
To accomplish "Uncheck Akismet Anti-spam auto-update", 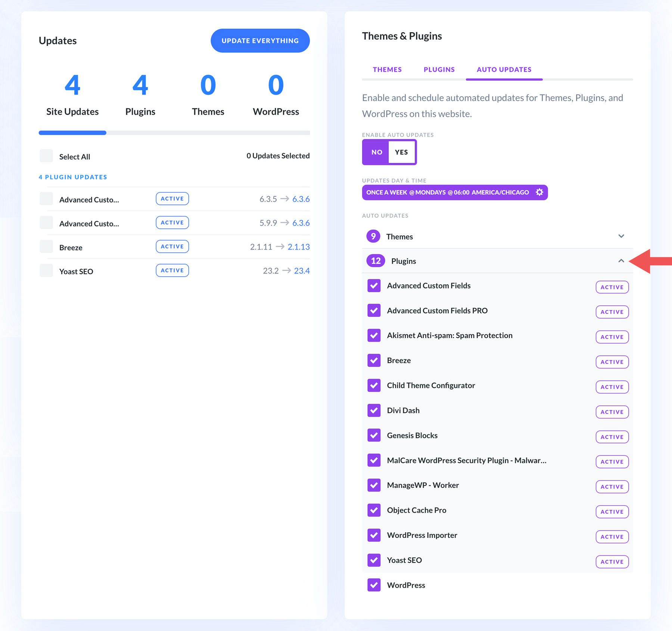I will click(x=374, y=335).
